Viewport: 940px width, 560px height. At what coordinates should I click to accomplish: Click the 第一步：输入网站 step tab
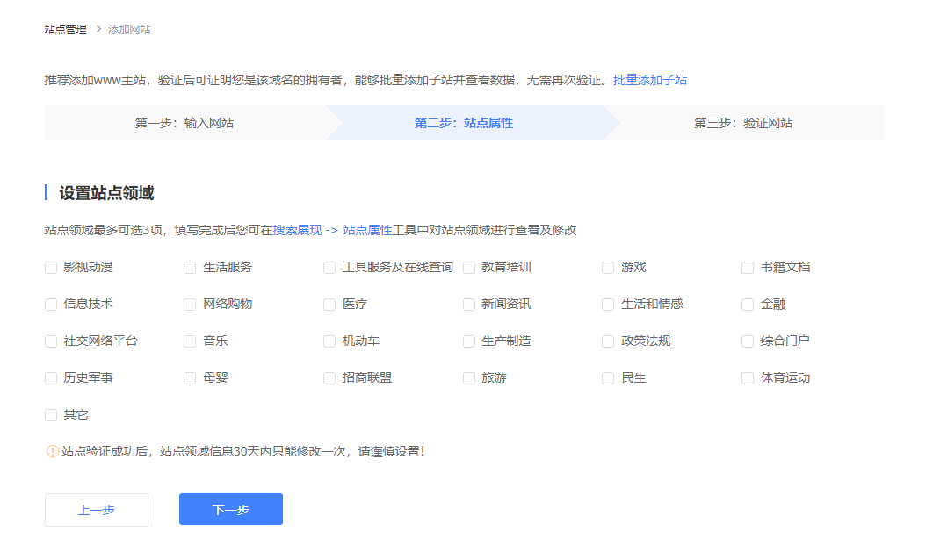click(x=184, y=124)
